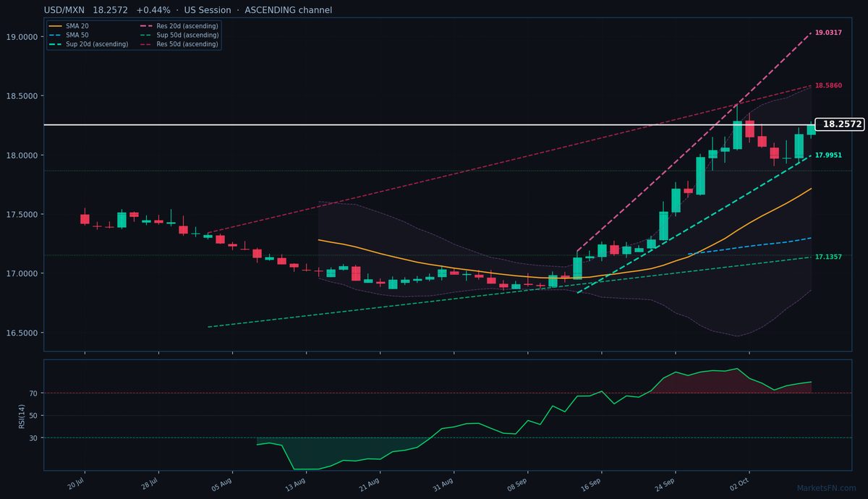The width and height of the screenshot is (868, 499).
Task: Click the 18.5860 resistance price label
Action: pos(828,85)
